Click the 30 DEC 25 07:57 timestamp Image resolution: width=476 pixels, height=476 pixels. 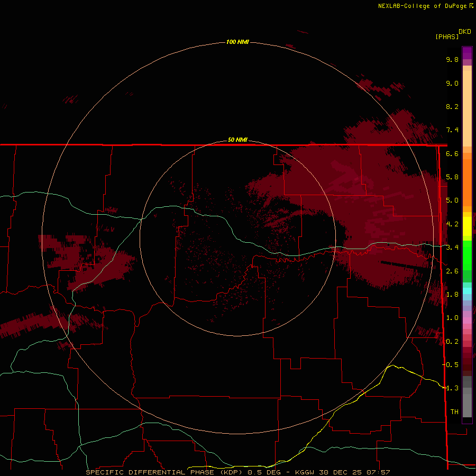pyautogui.click(x=354, y=472)
